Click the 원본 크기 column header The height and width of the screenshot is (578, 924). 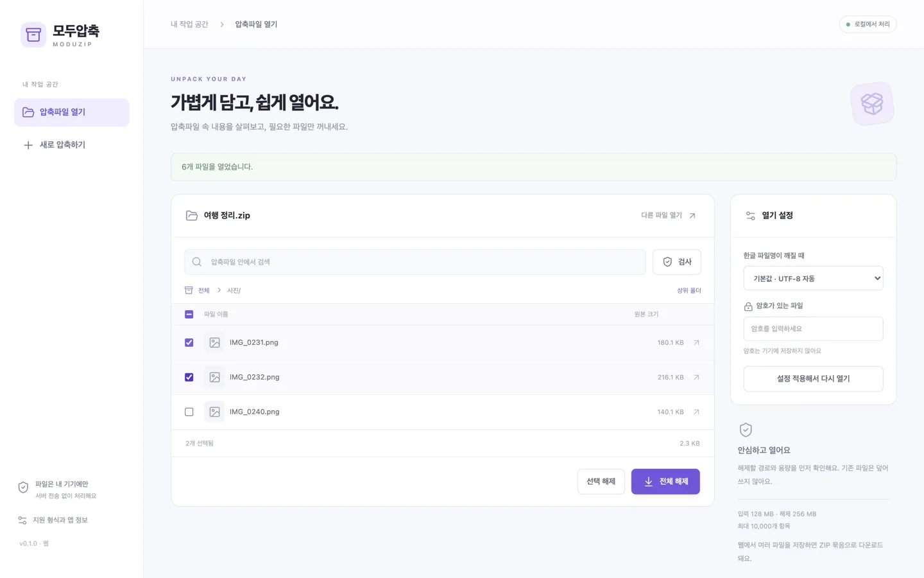click(646, 315)
